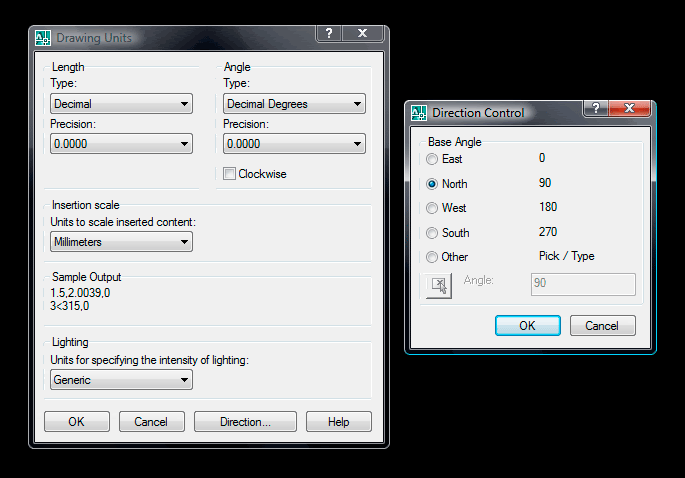This screenshot has width=685, height=478.
Task: Open the Angle Precision dropdown
Action: (x=294, y=144)
